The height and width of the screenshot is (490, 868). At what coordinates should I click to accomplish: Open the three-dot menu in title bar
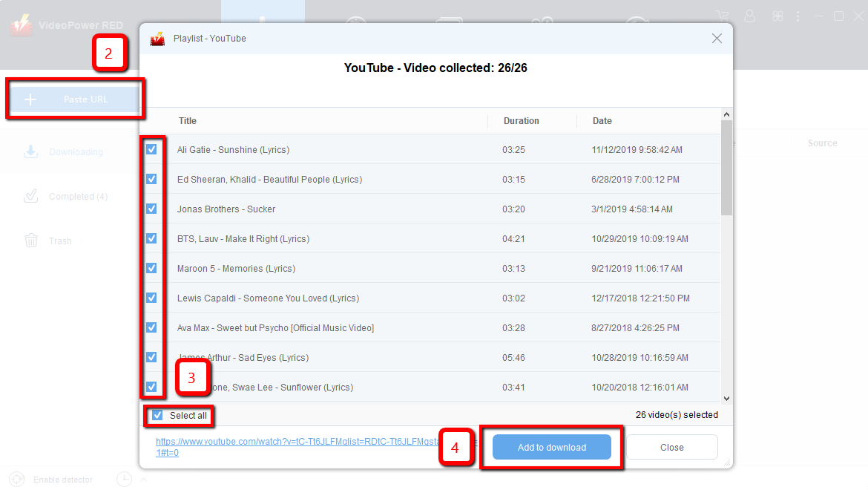pyautogui.click(x=798, y=16)
